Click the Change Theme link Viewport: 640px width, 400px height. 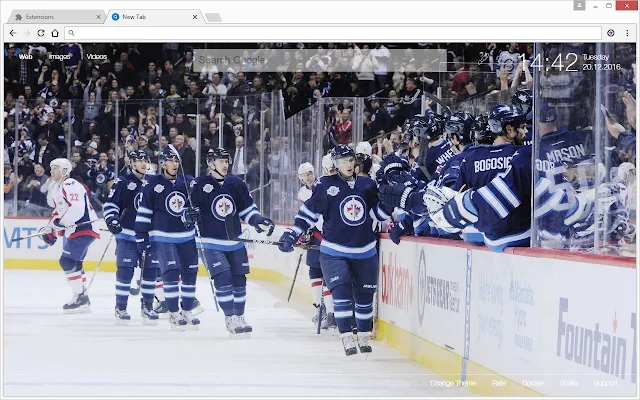coord(453,383)
